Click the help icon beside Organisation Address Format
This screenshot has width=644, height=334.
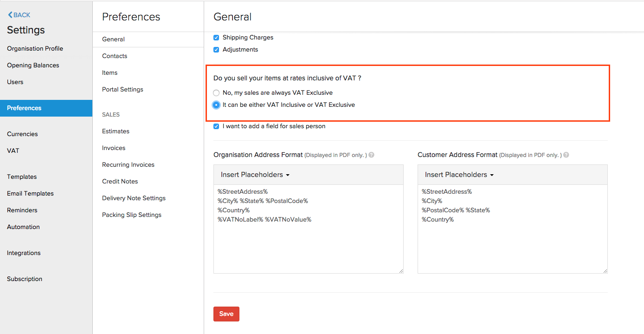click(371, 155)
